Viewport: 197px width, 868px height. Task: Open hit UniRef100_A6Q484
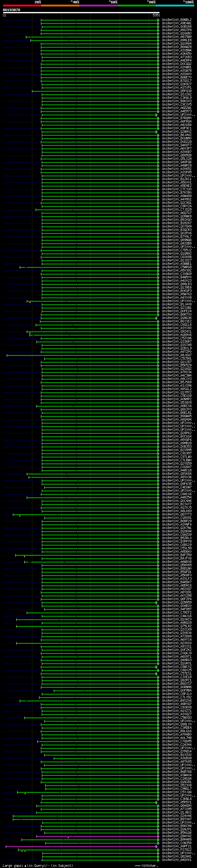click(x=176, y=420)
